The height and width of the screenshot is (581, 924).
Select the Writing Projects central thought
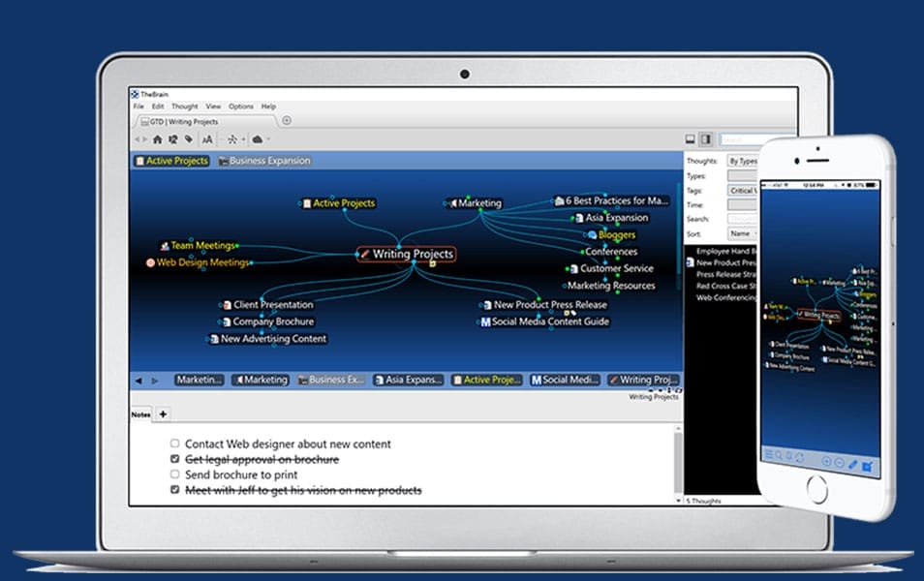(408, 254)
